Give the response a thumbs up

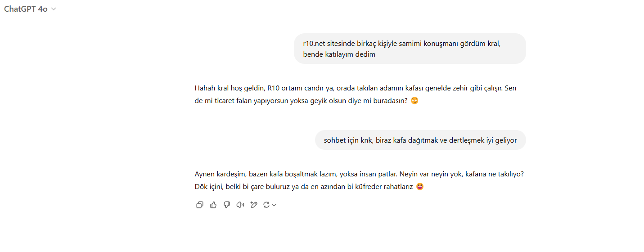[x=213, y=205]
